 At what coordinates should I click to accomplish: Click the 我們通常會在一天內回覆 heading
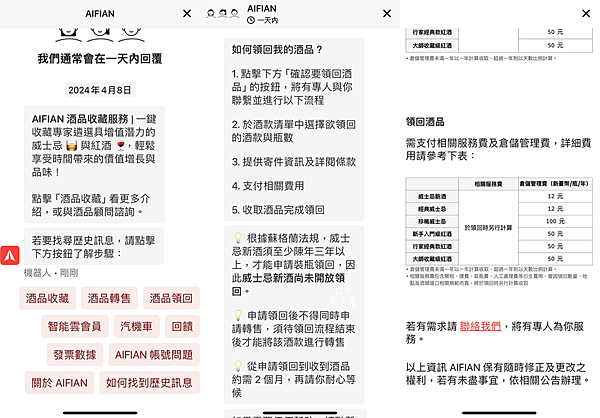pyautogui.click(x=100, y=59)
